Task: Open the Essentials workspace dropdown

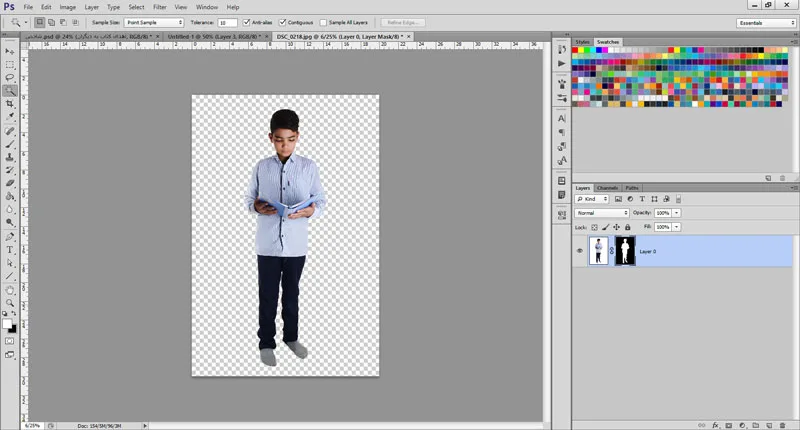Action: tap(766, 23)
